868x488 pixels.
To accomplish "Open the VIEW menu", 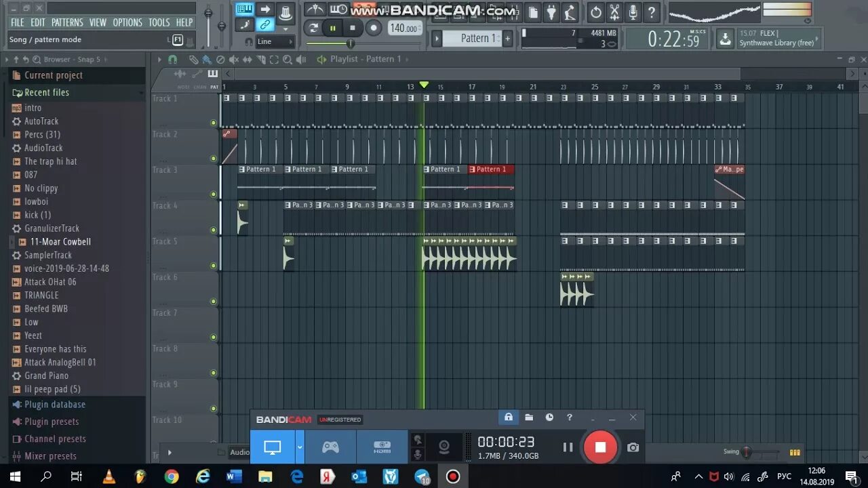I will pos(98,22).
